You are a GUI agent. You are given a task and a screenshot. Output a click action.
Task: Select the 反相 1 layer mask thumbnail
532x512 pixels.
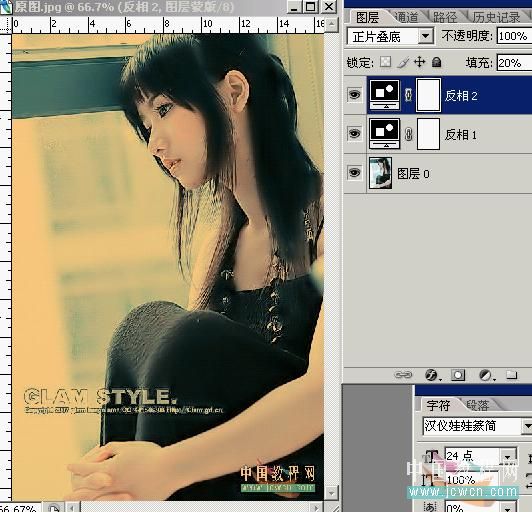428,134
